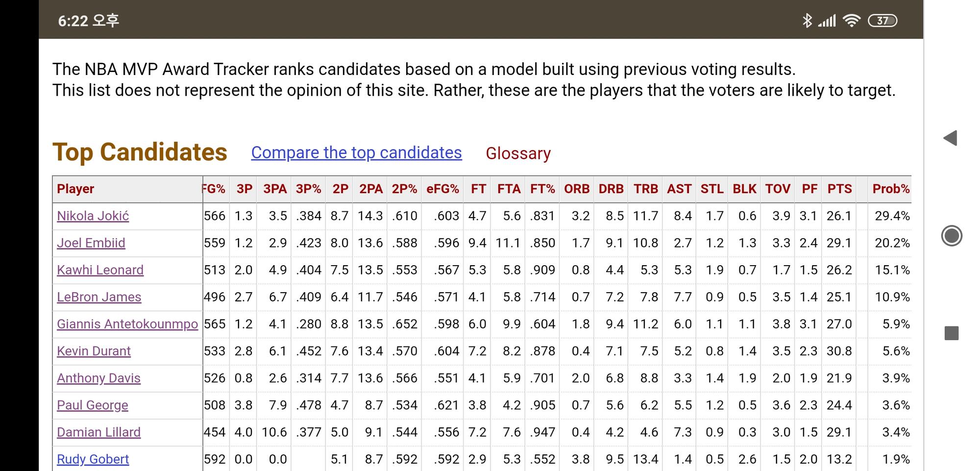Sort table by TRB column header
Image resolution: width=980 pixels, height=471 pixels.
(x=645, y=189)
